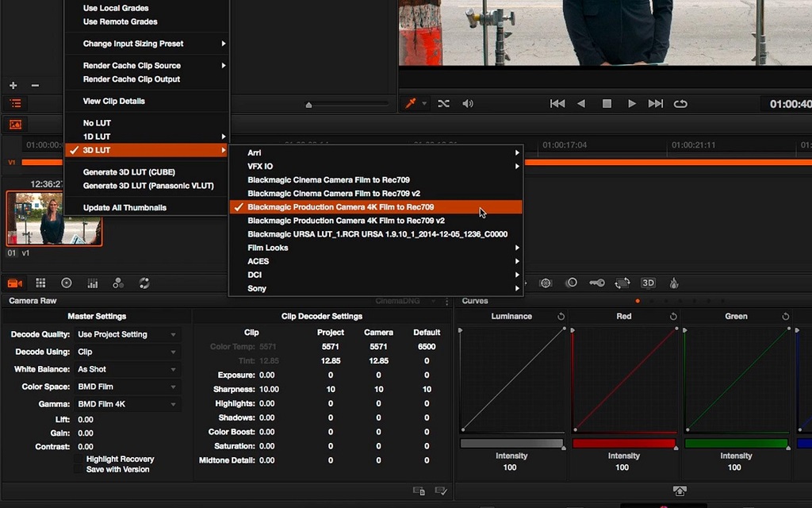
Task: Adjust the Luminance intensity gray slider
Action: [511, 443]
